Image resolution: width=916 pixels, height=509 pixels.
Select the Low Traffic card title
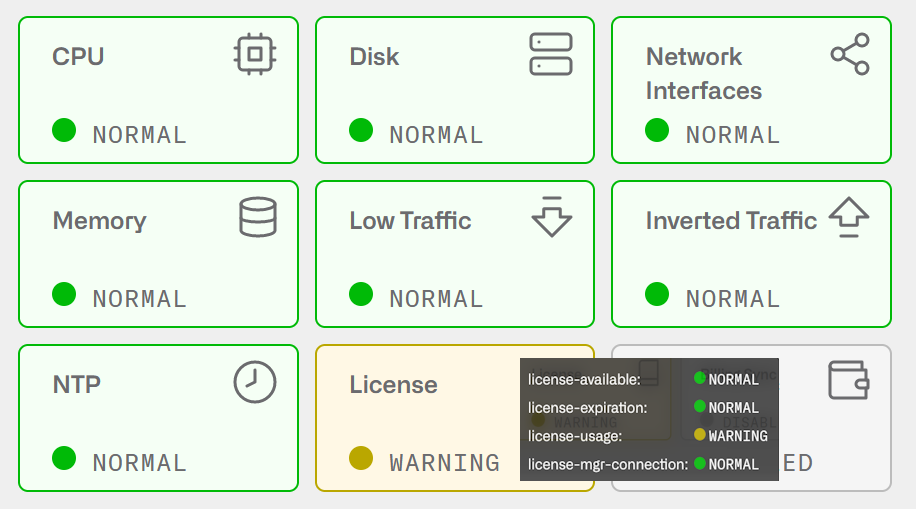pos(410,221)
